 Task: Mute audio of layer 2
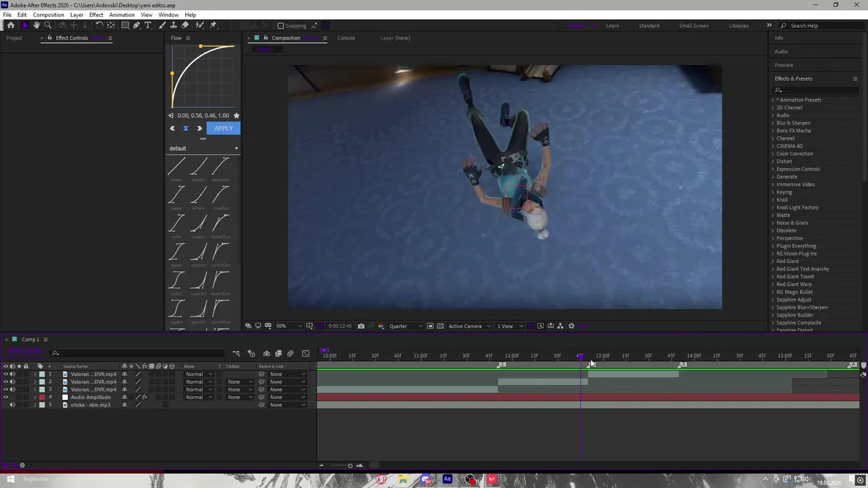click(12, 382)
